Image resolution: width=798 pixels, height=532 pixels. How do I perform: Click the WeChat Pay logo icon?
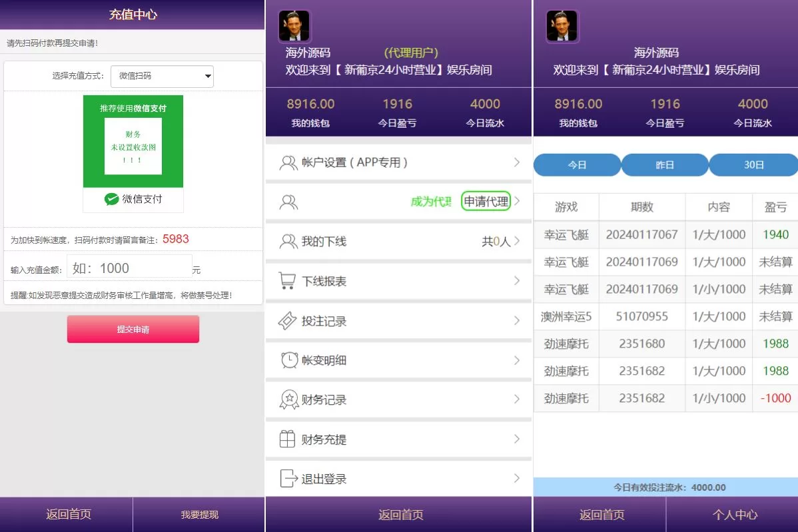click(111, 199)
